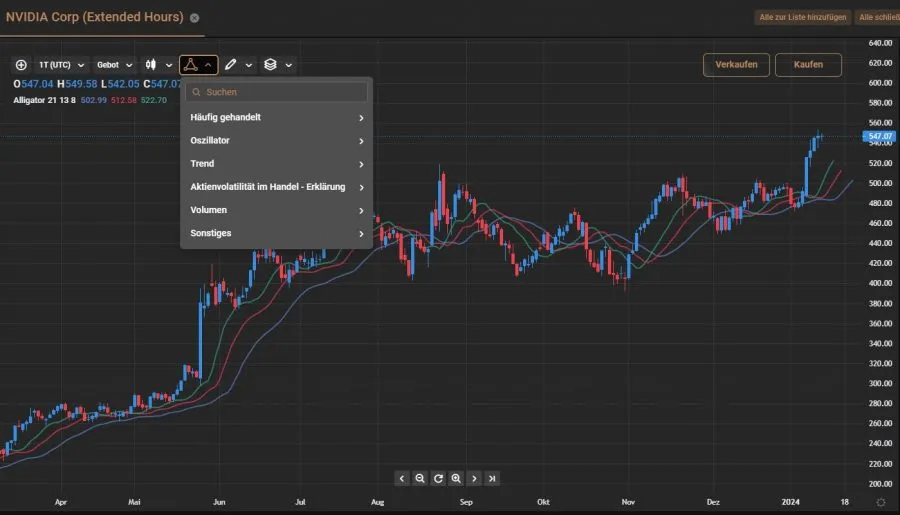Reset the chart view with refresh icon
This screenshot has height=515, width=900.
[x=438, y=478]
